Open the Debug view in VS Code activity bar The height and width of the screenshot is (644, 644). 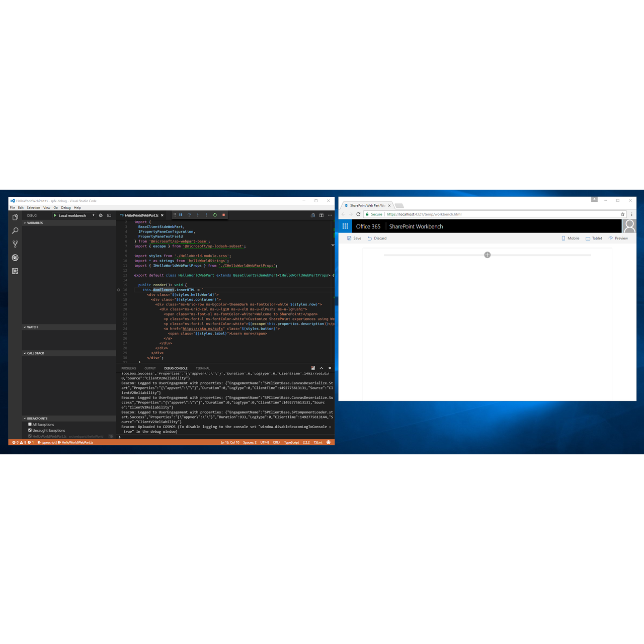[15, 258]
